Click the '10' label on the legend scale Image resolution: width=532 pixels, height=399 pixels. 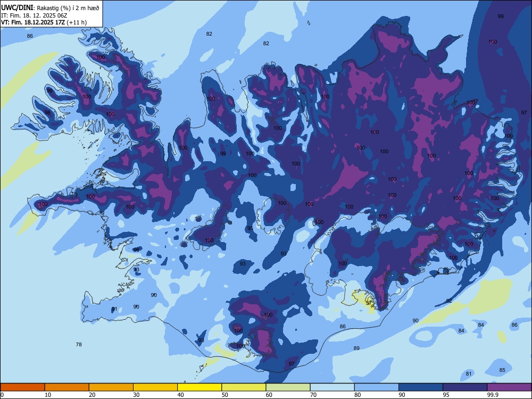tap(48, 395)
